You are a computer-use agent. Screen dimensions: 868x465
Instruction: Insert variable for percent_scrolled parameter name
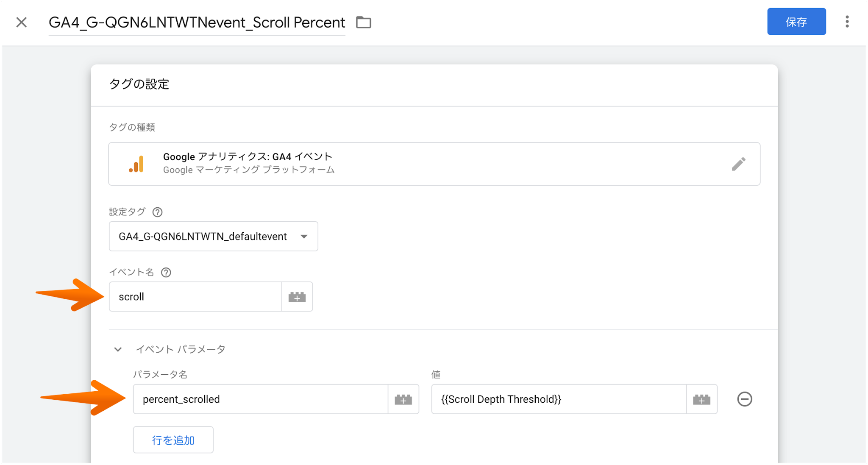[403, 399]
